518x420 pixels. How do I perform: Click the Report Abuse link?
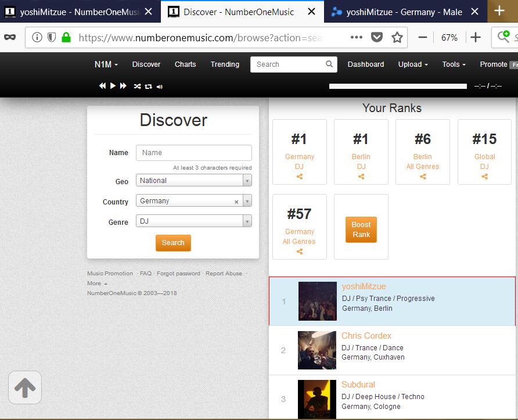click(x=224, y=274)
